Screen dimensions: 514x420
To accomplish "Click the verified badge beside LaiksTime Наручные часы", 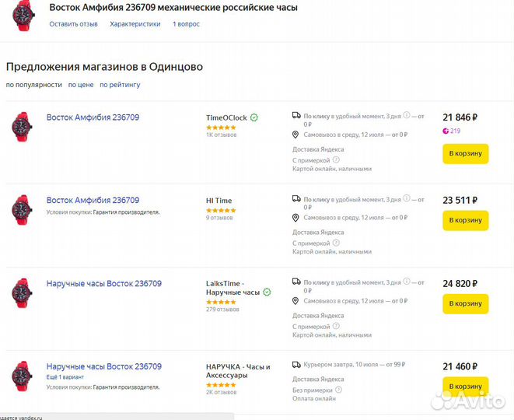I will (x=267, y=292).
